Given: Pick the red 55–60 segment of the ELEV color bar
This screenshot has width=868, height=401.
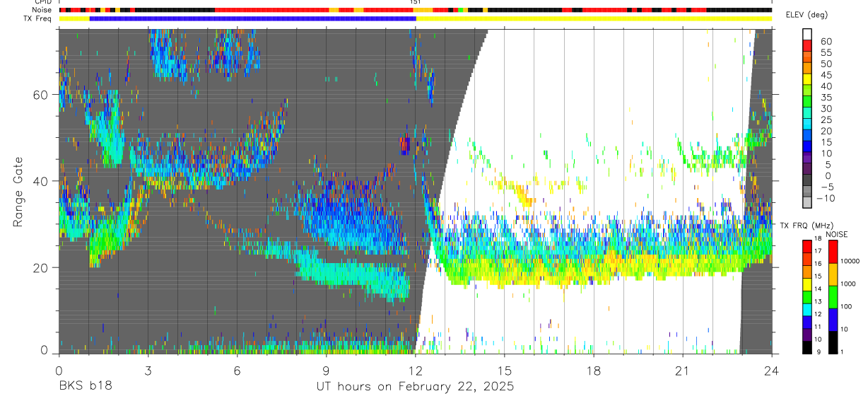Looking at the screenshot, I should click(807, 46).
